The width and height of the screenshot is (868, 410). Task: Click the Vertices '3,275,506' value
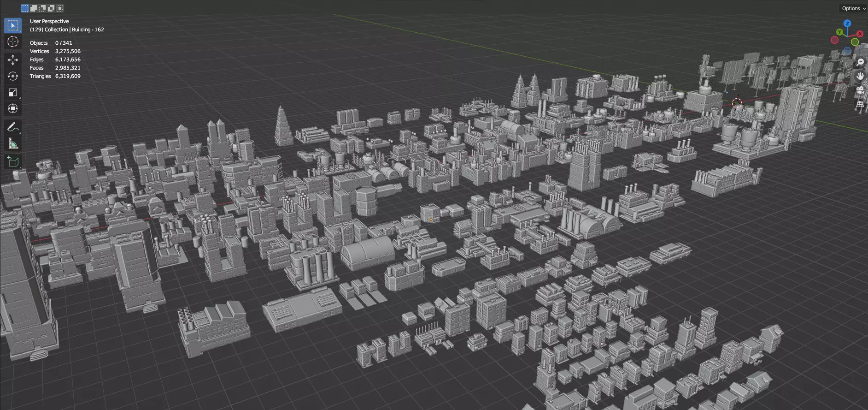(68, 51)
